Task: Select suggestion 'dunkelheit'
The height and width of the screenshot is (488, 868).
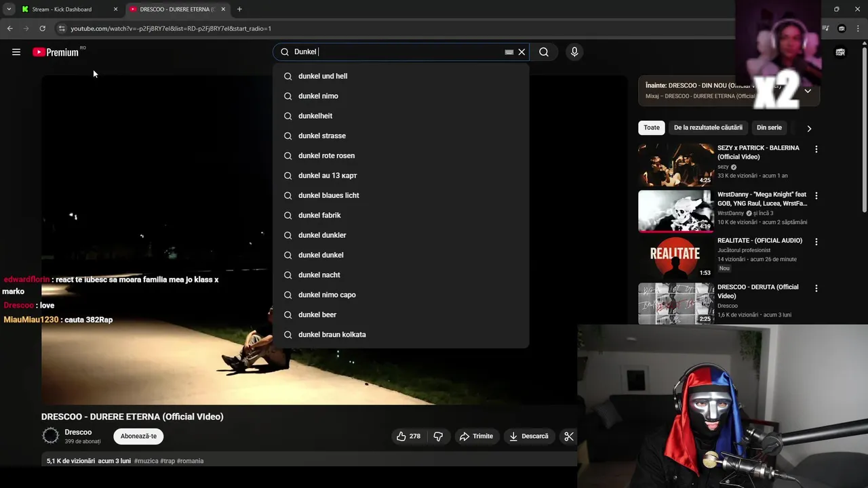Action: 401,116
